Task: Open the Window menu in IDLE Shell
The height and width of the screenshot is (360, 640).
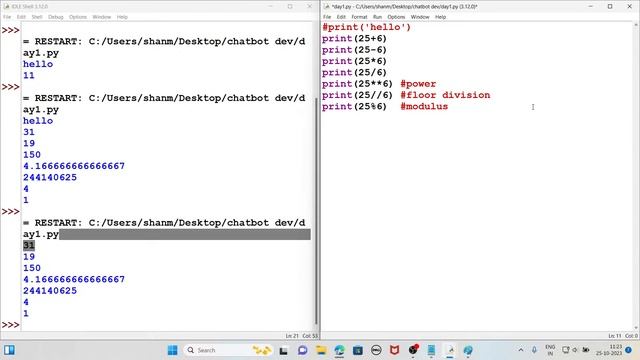Action: pyautogui.click(x=102, y=17)
